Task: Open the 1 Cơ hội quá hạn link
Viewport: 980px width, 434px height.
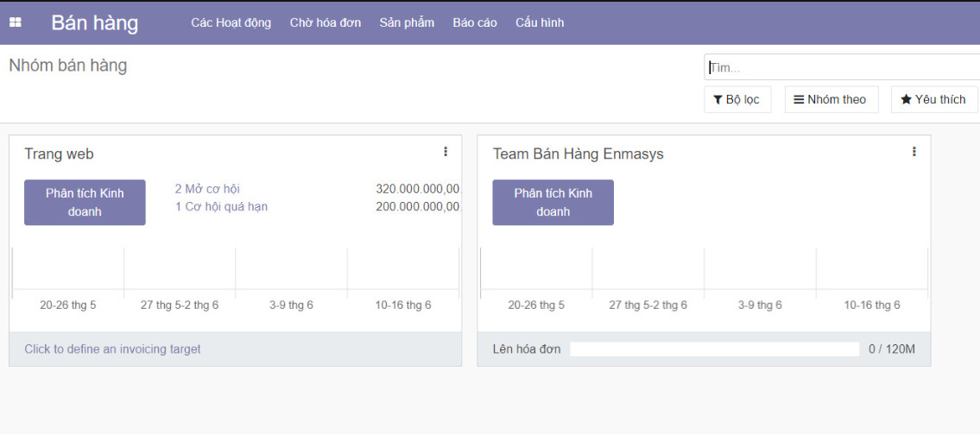Action: pos(221,207)
